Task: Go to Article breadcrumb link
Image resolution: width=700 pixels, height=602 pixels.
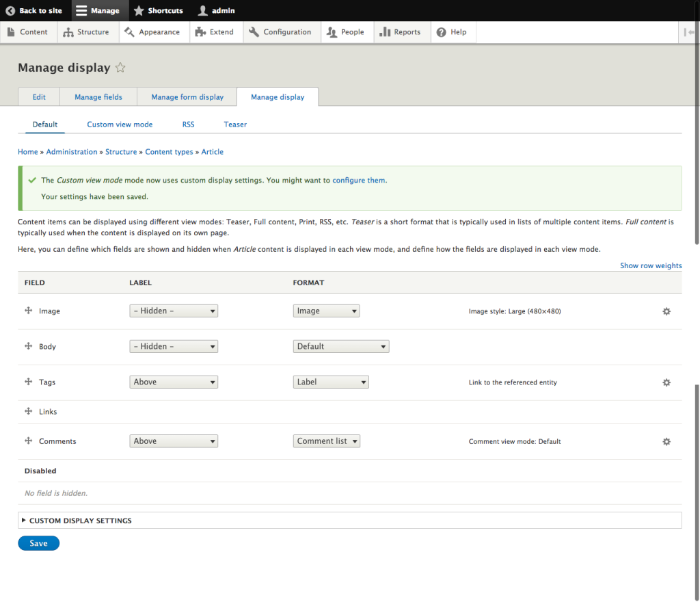Action: pyautogui.click(x=212, y=152)
